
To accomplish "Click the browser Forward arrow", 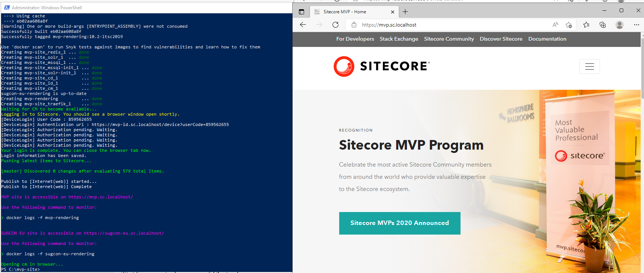I will point(319,25).
